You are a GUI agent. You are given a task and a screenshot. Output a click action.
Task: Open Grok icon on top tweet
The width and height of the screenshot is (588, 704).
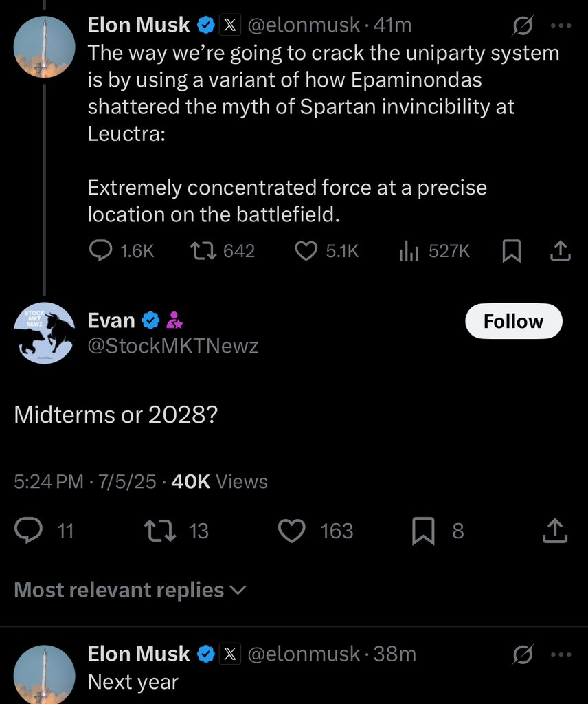(x=523, y=25)
